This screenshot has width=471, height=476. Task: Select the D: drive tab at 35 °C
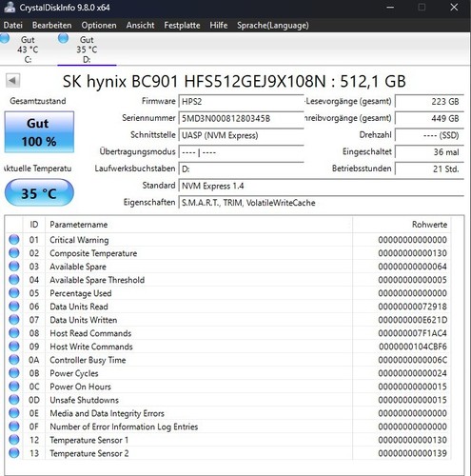(x=87, y=50)
